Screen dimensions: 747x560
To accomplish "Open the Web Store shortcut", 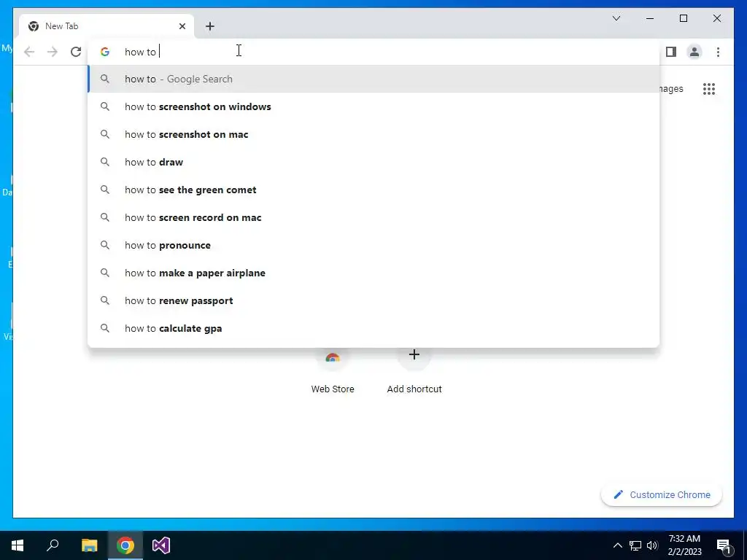I will tap(333, 373).
